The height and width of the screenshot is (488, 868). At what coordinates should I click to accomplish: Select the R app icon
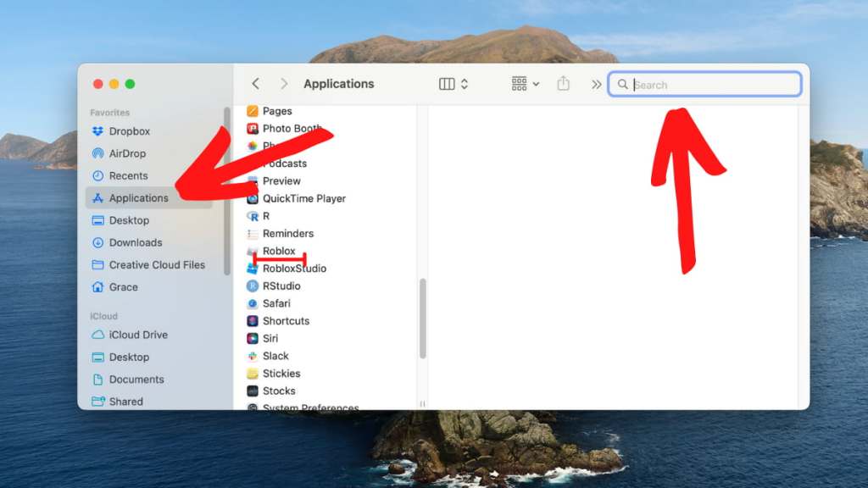coord(253,216)
